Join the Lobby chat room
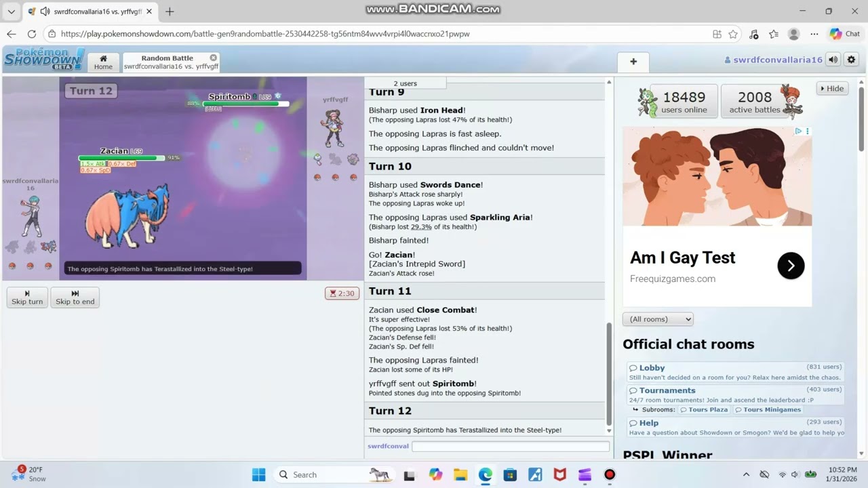This screenshot has height=488, width=868. tap(735, 372)
